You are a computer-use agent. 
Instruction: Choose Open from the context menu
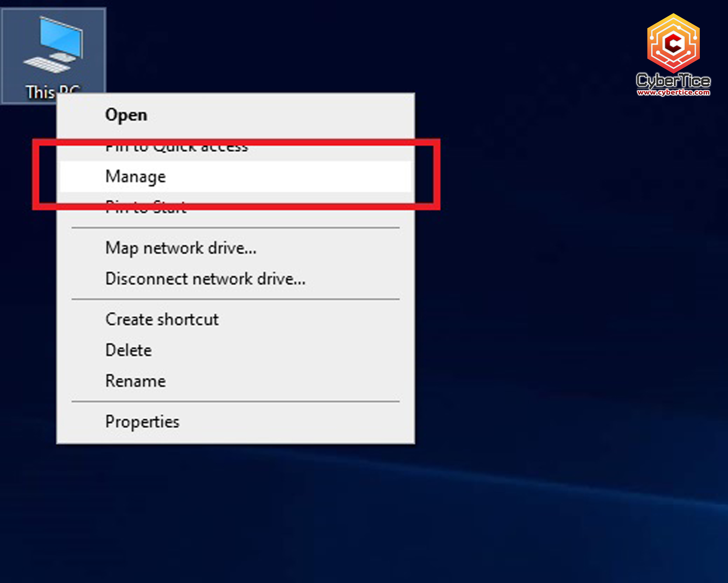[x=126, y=115]
